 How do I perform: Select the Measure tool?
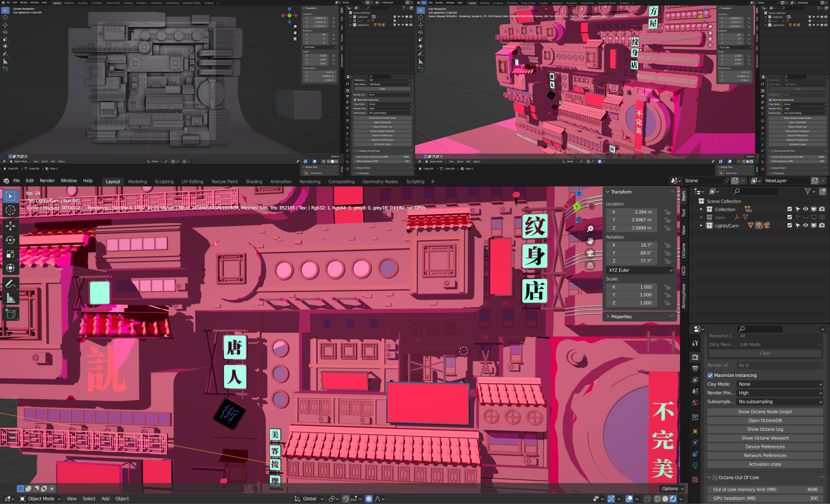[10, 298]
